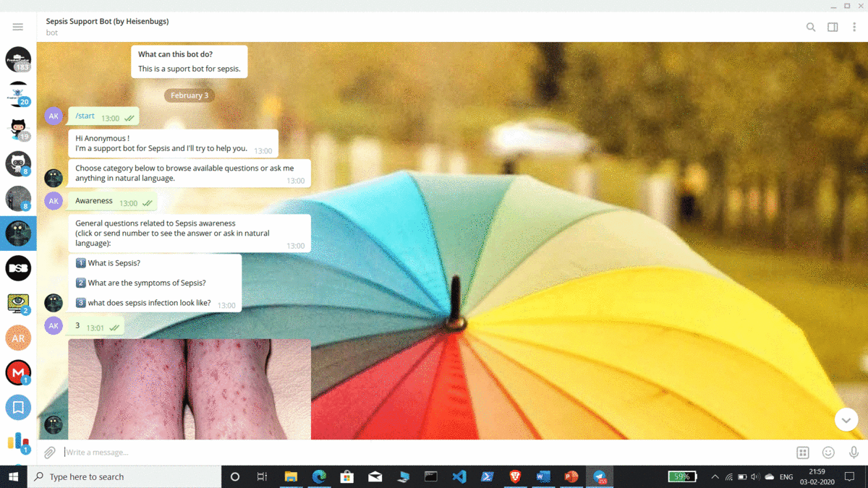Show hidden system tray icons

715,477
